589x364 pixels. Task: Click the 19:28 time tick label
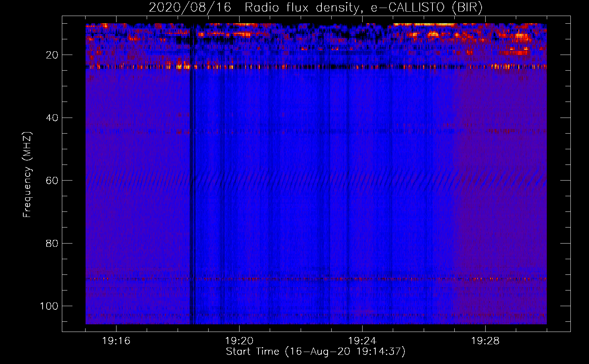(485, 341)
